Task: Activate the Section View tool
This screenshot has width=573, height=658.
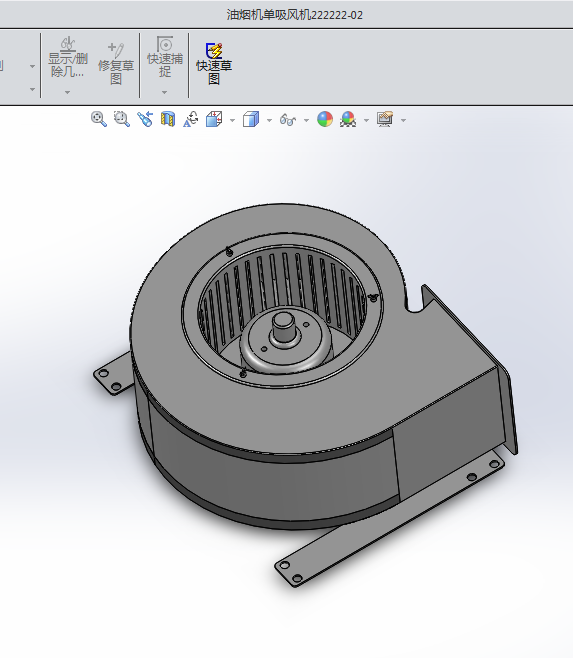Action: coord(168,119)
